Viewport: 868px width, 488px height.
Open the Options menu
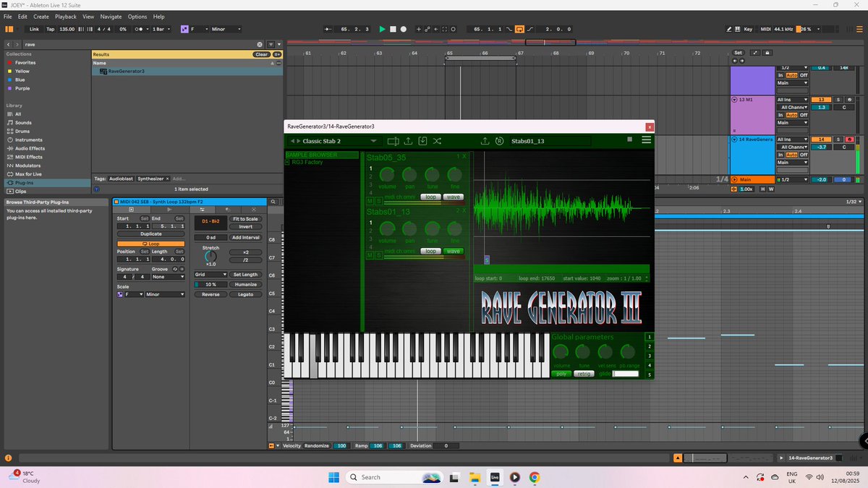click(x=137, y=16)
